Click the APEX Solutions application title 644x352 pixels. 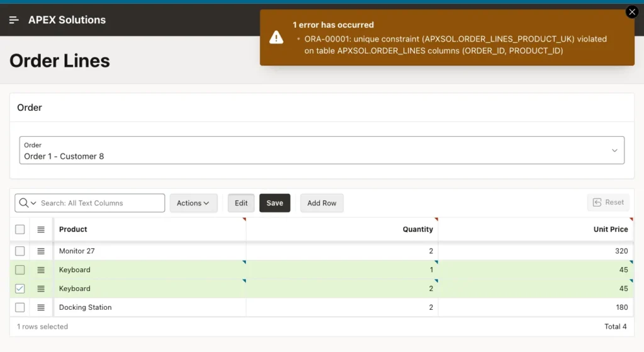pyautogui.click(x=67, y=20)
